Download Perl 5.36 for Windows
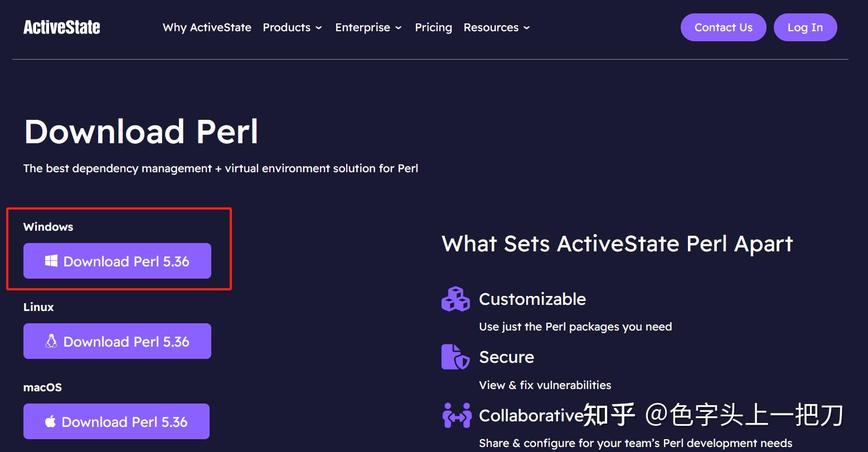The width and height of the screenshot is (868, 452). tap(117, 261)
